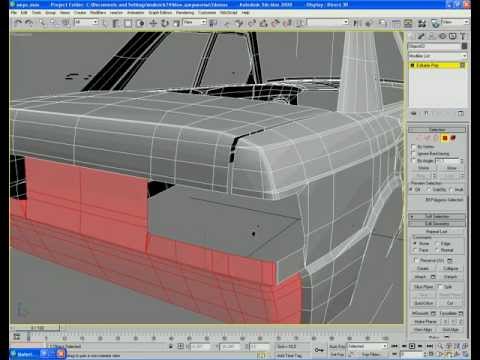
Task: Open the Hierarchy panel tab icon
Action: point(432,36)
